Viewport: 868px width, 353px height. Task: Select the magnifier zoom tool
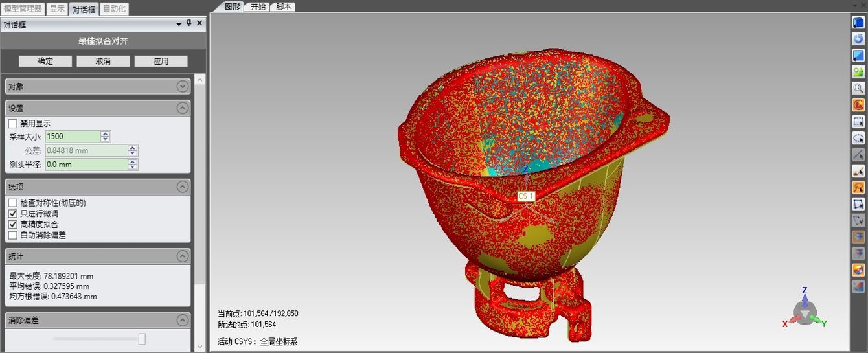point(858,89)
